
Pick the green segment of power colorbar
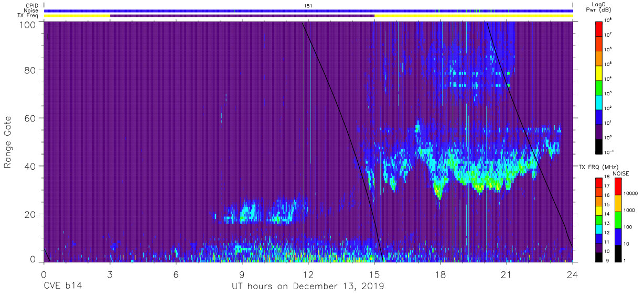click(x=599, y=86)
